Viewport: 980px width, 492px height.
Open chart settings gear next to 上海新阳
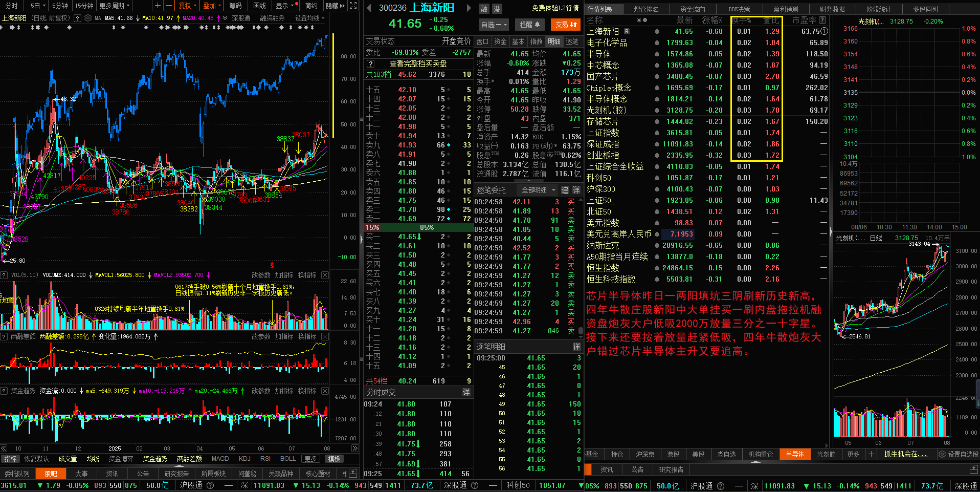pos(88,18)
